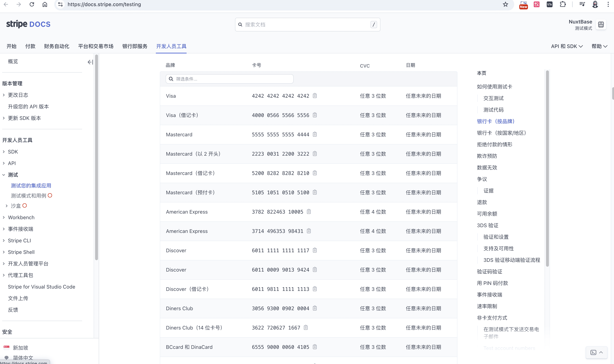This screenshot has height=364, width=614.
Task: Click the left sidebar scrollbar
Action: coord(97,157)
